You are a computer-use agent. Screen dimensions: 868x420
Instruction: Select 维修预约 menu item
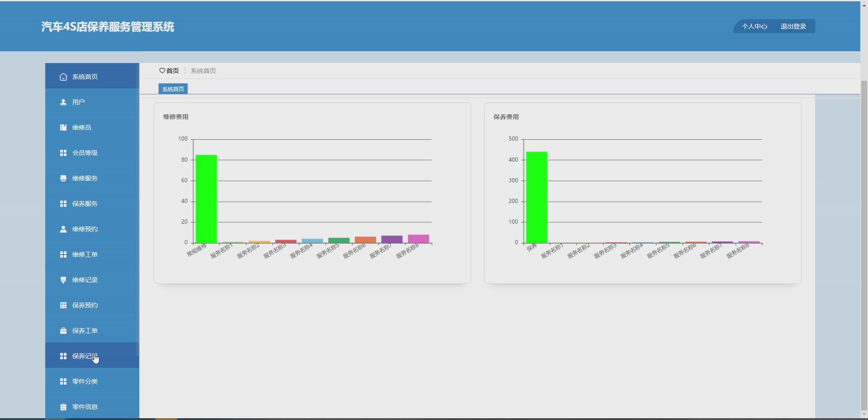[92, 229]
